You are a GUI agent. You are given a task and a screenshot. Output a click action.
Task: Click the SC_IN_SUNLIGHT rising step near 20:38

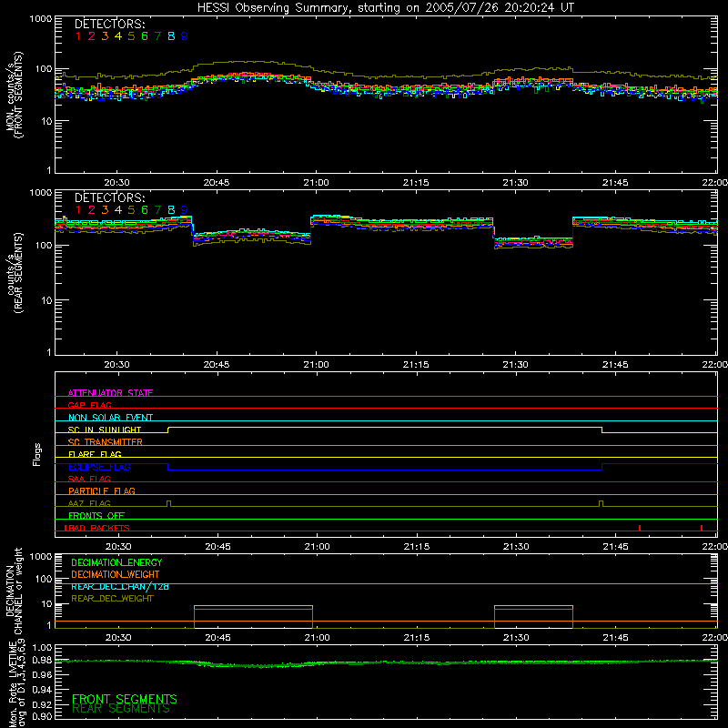[168, 430]
